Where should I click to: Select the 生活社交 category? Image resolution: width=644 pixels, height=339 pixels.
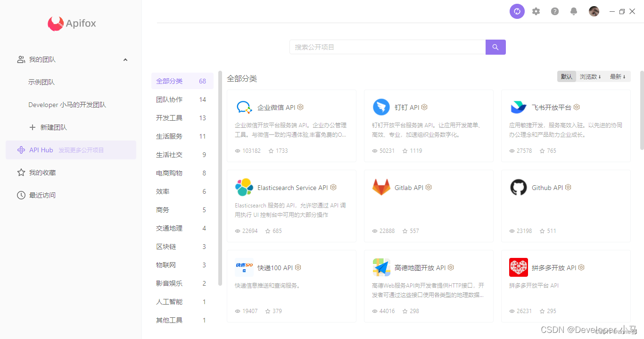click(x=182, y=155)
